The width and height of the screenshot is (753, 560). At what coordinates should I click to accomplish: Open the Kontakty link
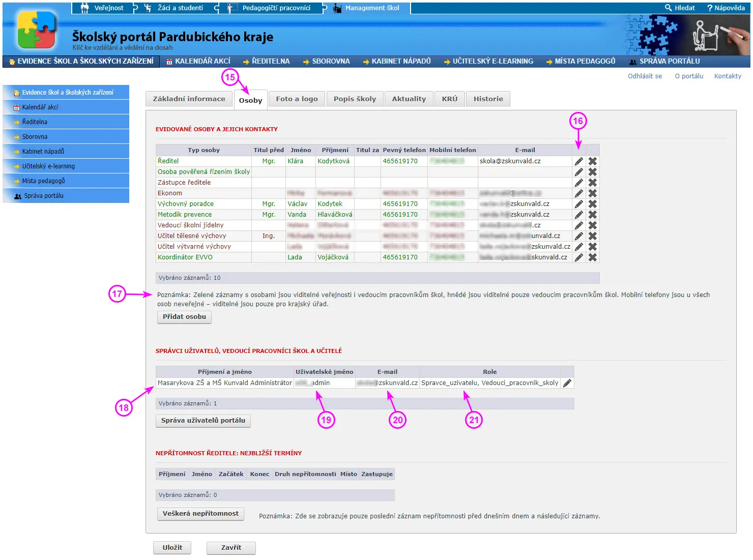[x=728, y=76]
